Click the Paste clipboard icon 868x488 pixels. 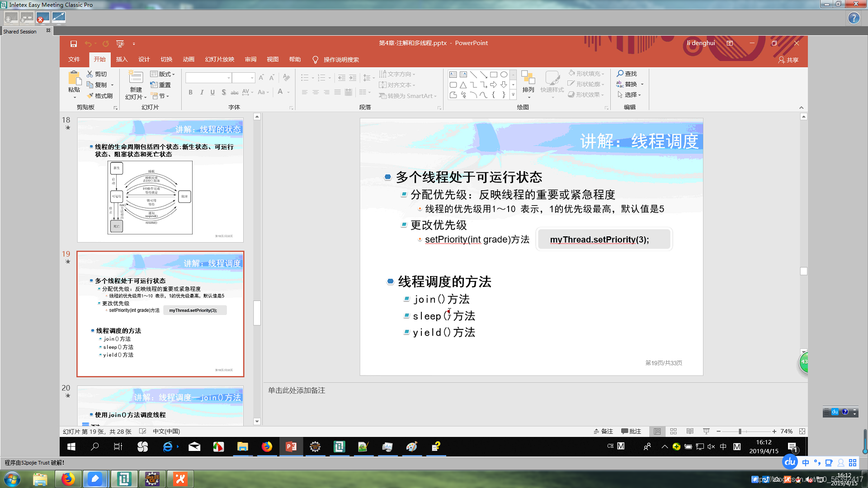[74, 78]
